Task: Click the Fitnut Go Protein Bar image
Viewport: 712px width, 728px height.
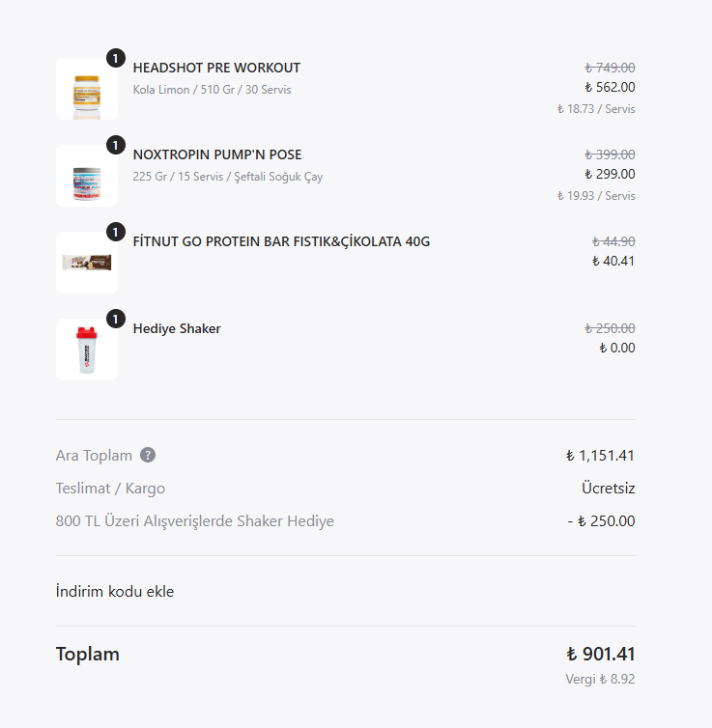Action: click(x=87, y=263)
